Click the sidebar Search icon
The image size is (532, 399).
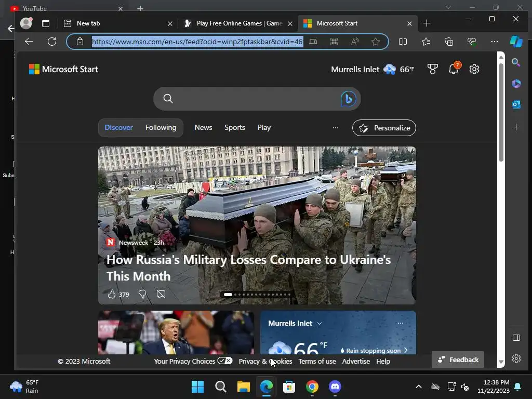pos(516,62)
